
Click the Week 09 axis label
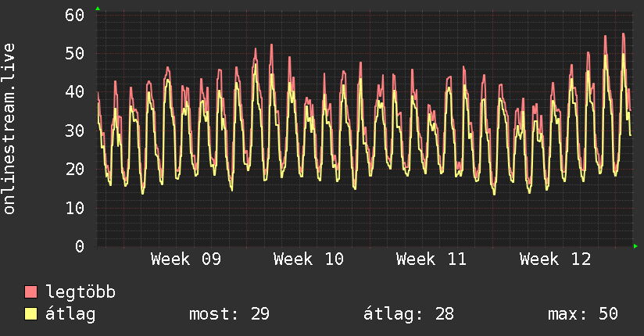(x=186, y=259)
